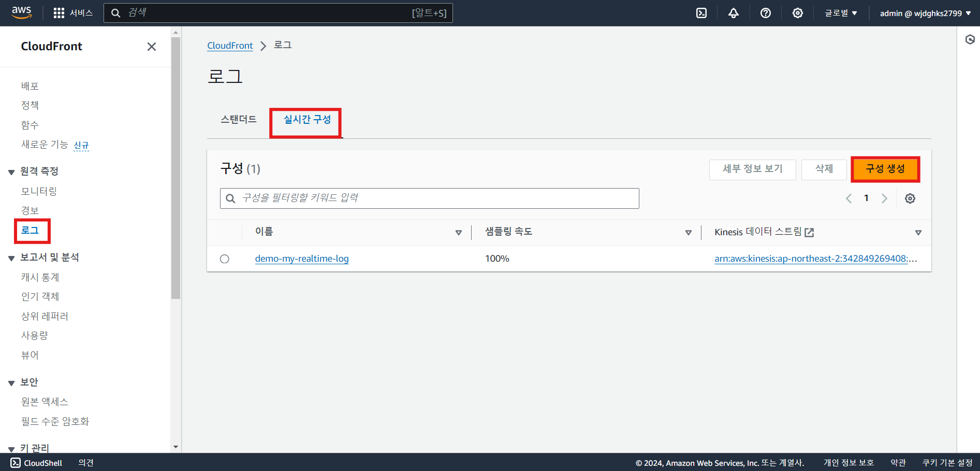980x471 pixels.
Task: Open 모니터링 in the sidebar
Action: [x=39, y=191]
